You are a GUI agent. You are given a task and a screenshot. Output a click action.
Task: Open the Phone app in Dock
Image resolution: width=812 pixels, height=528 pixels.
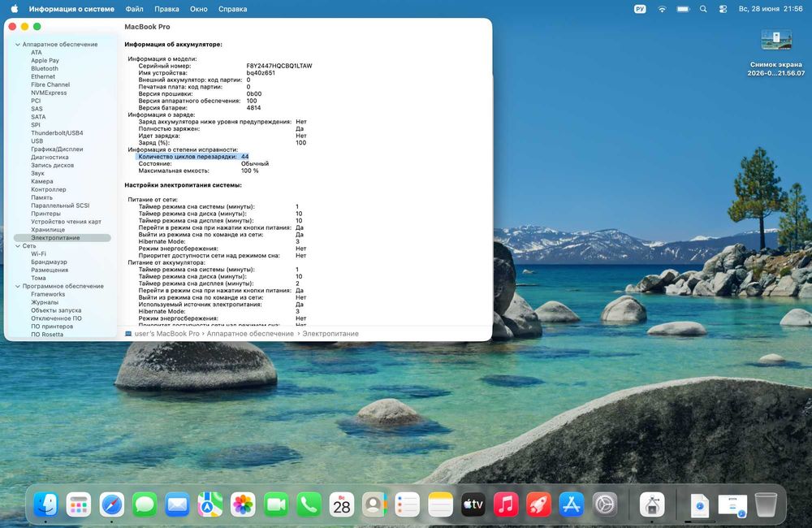point(309,504)
